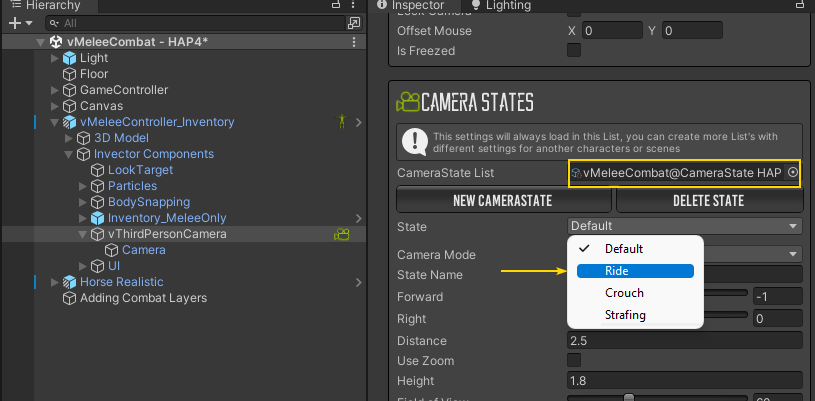Click the exclamation info icon
815x401 pixels.
[414, 141]
